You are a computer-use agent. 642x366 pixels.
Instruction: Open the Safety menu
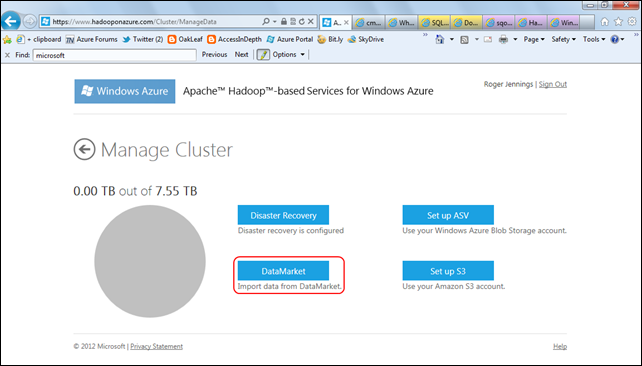[563, 39]
